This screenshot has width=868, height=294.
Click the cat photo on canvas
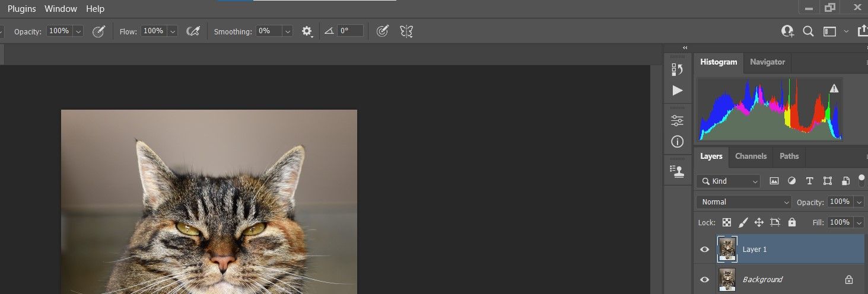click(209, 202)
